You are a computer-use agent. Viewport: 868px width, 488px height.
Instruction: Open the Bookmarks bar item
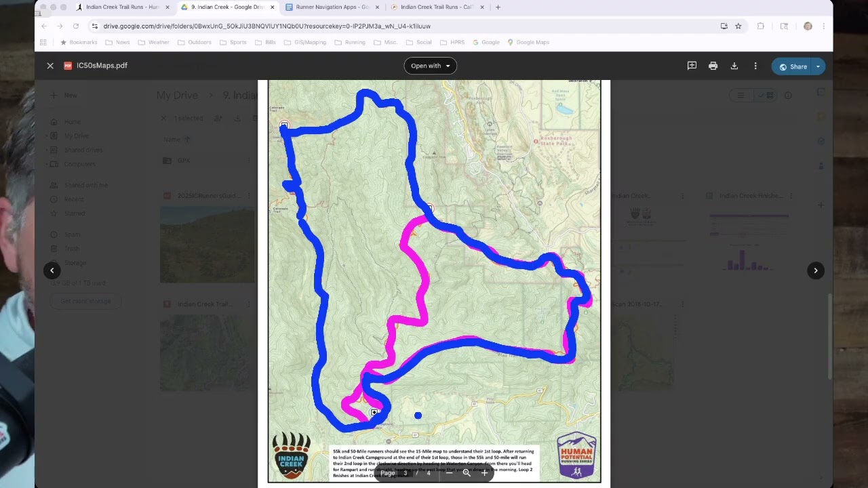tap(79, 42)
